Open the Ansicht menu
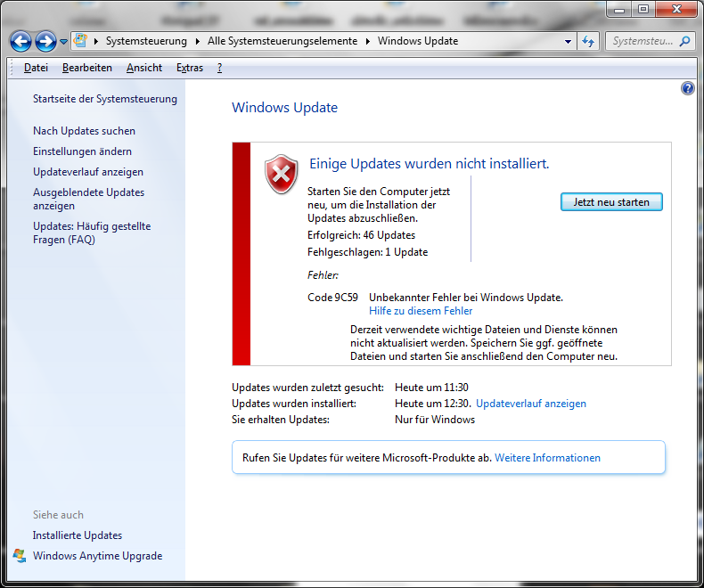This screenshot has width=704, height=588. pos(144,68)
